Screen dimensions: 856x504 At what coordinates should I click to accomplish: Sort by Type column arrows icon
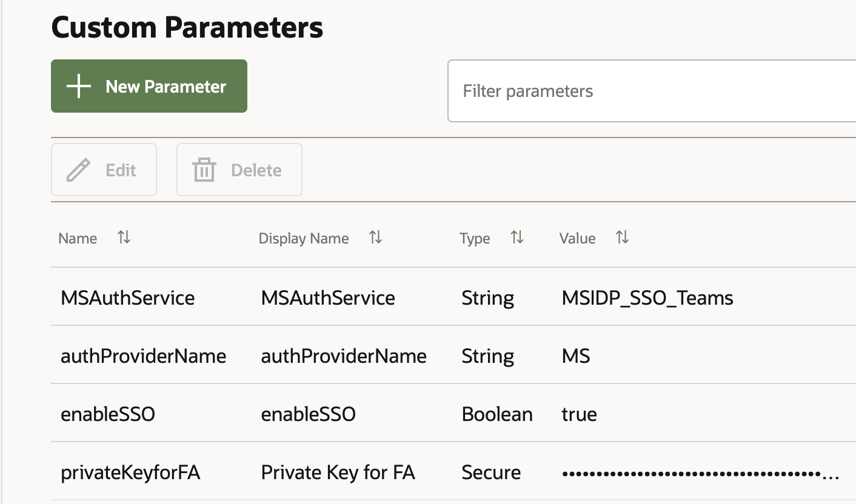point(517,237)
